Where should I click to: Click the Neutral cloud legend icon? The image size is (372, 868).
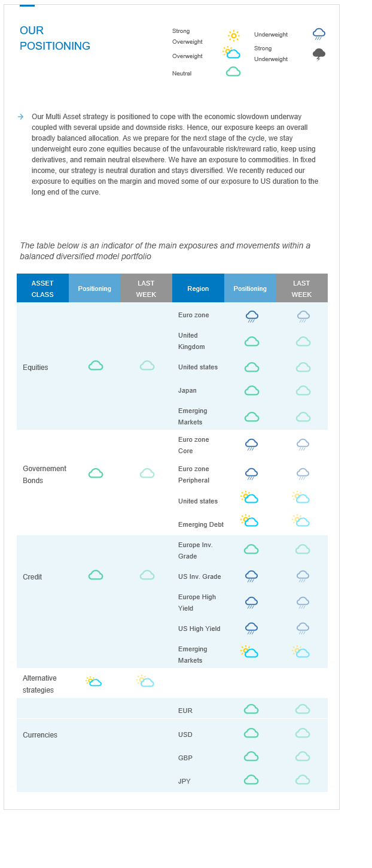pos(233,72)
